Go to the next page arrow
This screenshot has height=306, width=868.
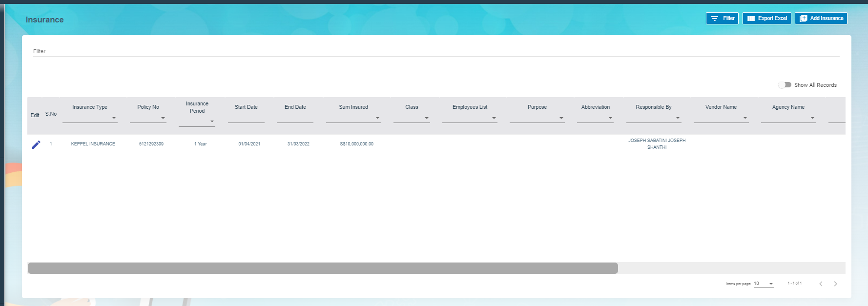[x=835, y=284]
